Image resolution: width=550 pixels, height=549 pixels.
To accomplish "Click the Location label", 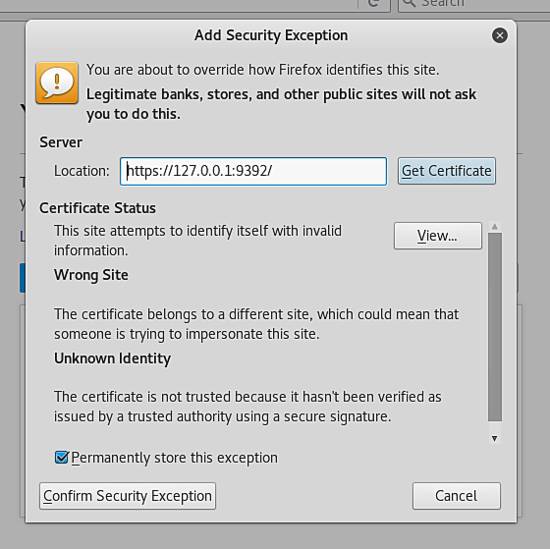I will (82, 171).
